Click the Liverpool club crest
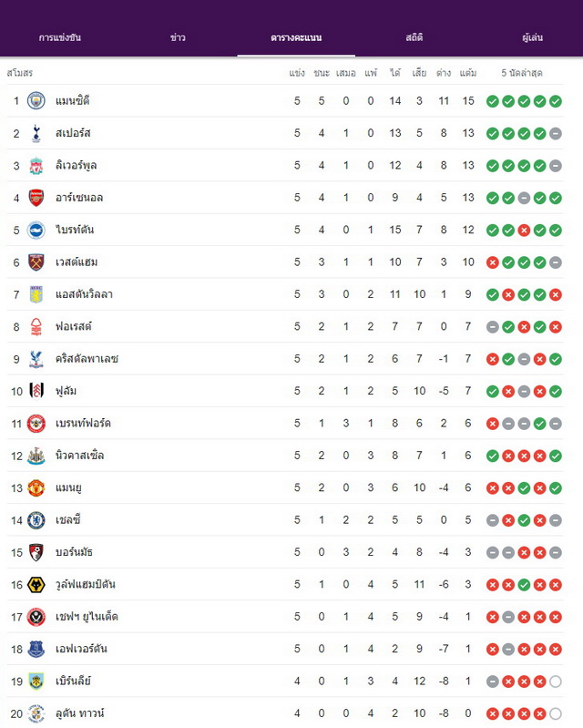583x728 pixels. point(36,165)
